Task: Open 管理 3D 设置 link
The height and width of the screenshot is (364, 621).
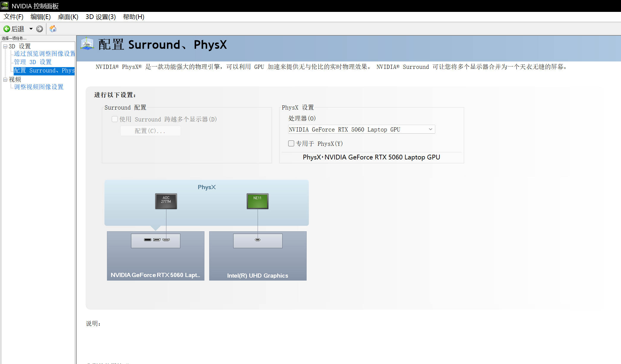Action: (33, 62)
